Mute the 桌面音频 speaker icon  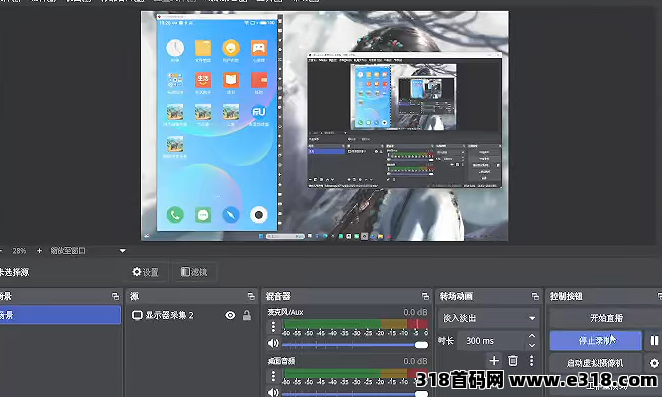click(273, 392)
